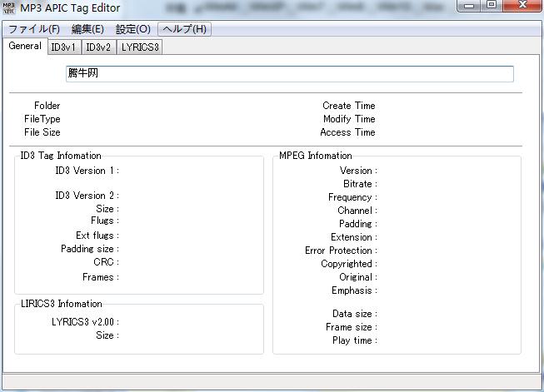Screen dimensions: 544x392
Task: Click the ID3 Version 1 label
Action: [87, 171]
